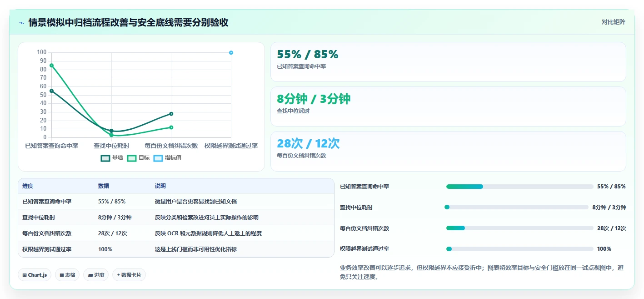Open the 8分钟 / 3分钟 data card
The height and width of the screenshot is (299, 644).
(x=448, y=106)
